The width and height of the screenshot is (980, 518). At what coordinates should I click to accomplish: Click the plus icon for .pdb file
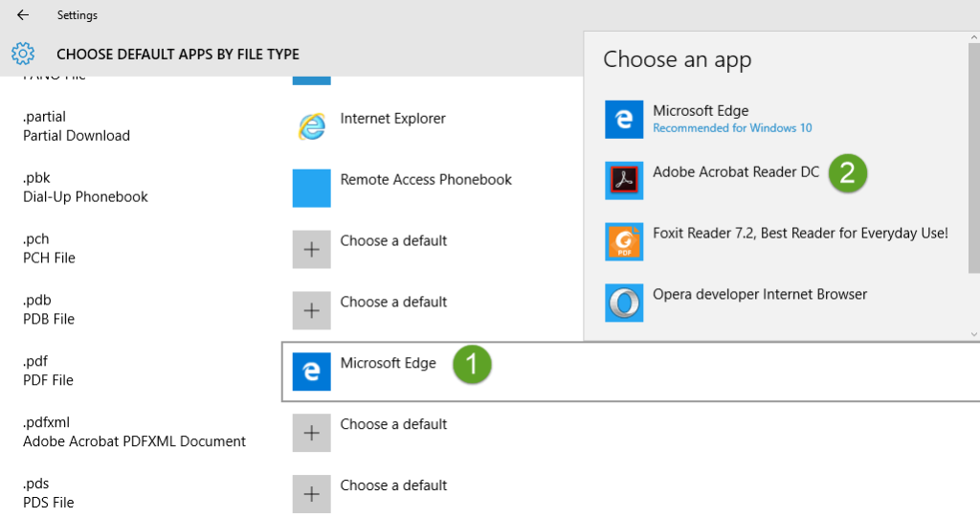tap(311, 310)
